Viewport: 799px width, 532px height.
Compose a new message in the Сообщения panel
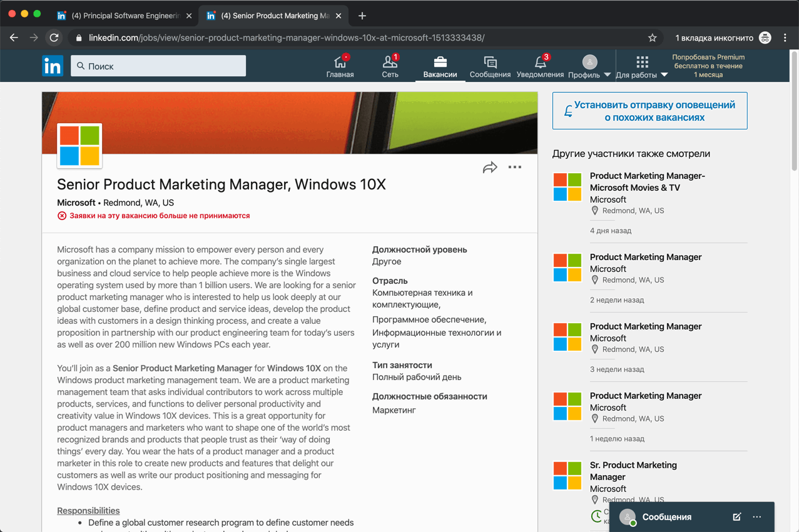[736, 517]
